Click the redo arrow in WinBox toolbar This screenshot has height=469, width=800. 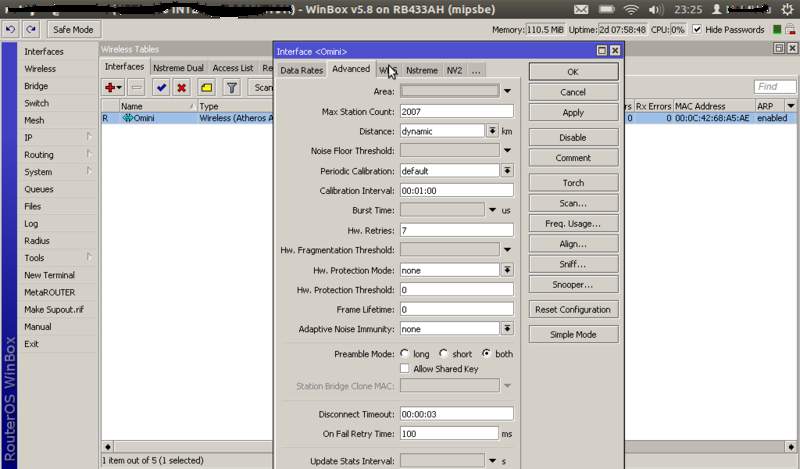[x=32, y=30]
